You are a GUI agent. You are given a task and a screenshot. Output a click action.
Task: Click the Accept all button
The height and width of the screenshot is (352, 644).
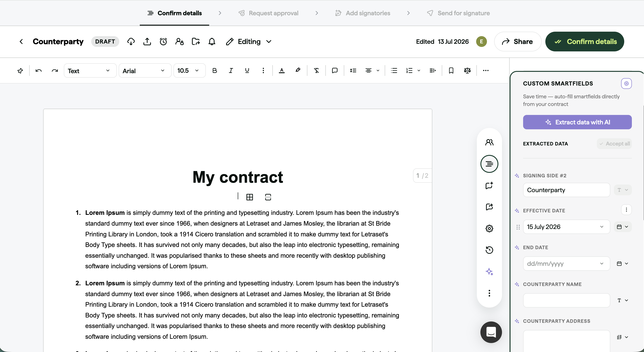(614, 144)
